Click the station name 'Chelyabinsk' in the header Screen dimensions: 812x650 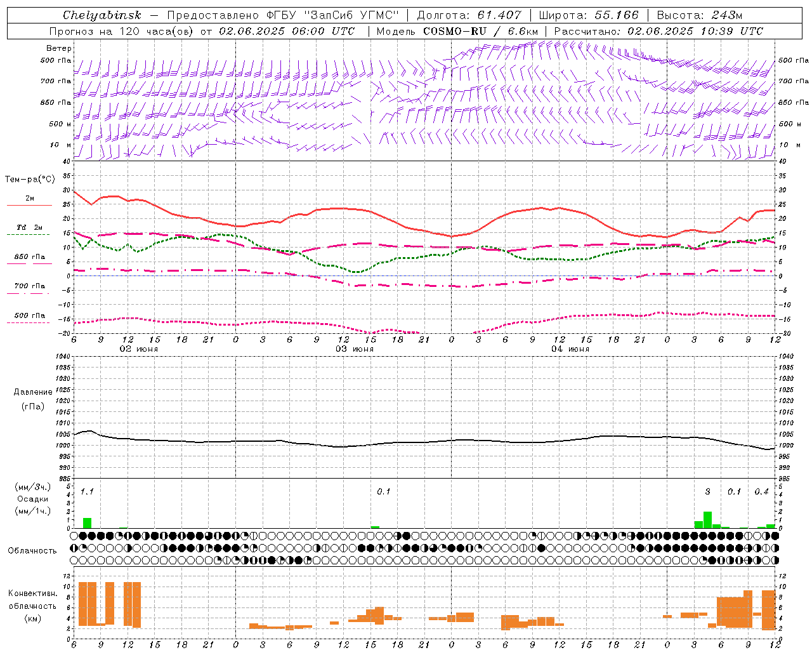click(101, 15)
